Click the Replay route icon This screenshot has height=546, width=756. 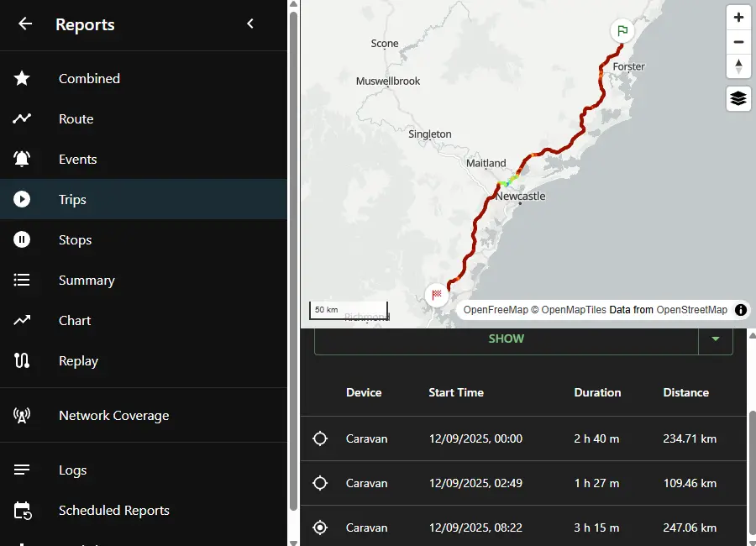tap(22, 361)
